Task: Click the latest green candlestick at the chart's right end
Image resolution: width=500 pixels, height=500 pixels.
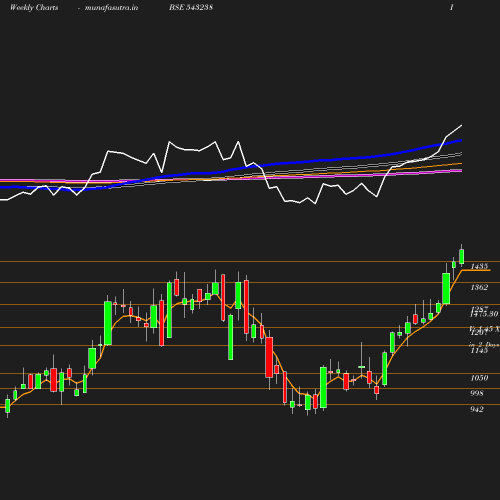Action: pyautogui.click(x=462, y=256)
